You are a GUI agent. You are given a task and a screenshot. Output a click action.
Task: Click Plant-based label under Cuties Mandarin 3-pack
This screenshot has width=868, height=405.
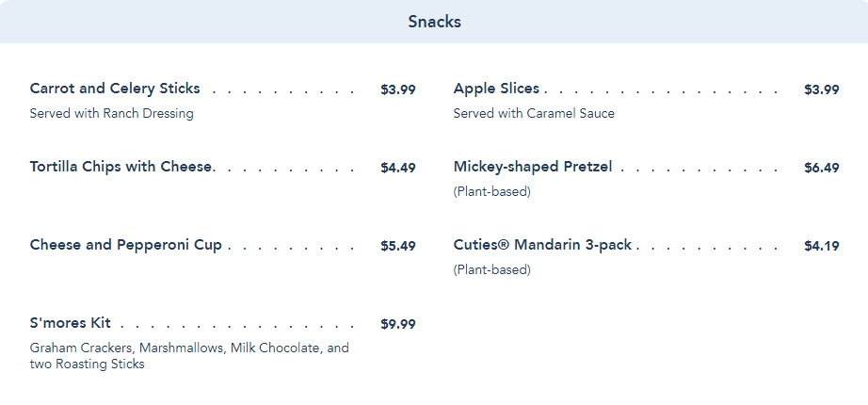(491, 270)
